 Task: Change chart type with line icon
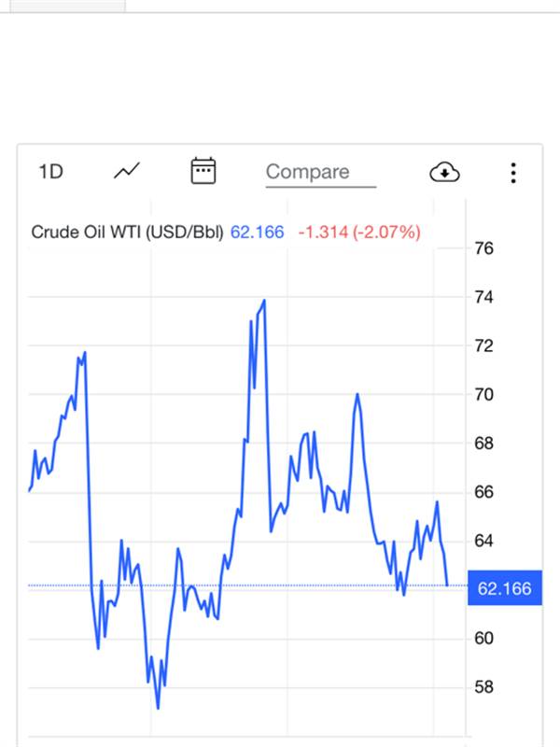pyautogui.click(x=127, y=171)
